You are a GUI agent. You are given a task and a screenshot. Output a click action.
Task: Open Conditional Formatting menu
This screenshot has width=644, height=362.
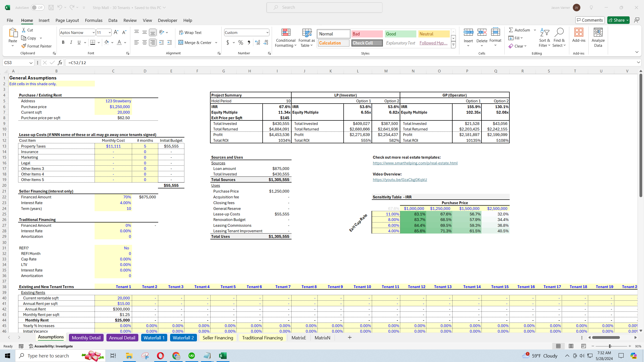tap(286, 38)
